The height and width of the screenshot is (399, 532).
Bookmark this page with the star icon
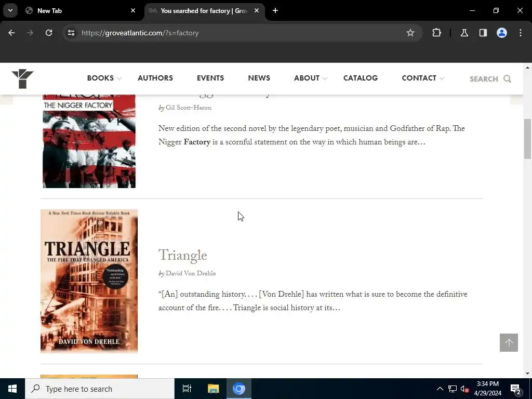point(410,33)
